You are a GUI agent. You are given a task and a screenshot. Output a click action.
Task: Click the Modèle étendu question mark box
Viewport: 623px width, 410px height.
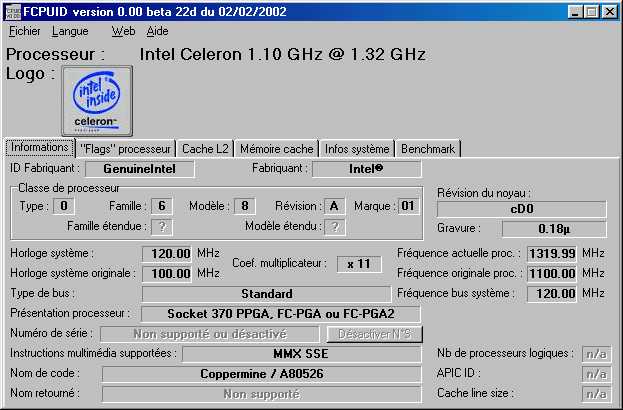[335, 227]
